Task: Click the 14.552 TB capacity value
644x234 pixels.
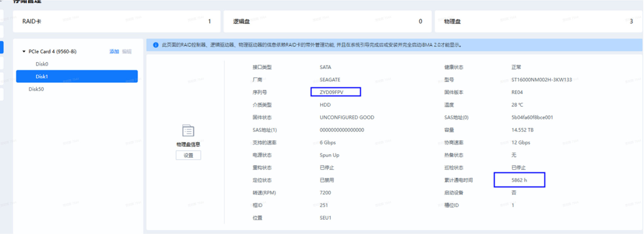Action: (522, 130)
